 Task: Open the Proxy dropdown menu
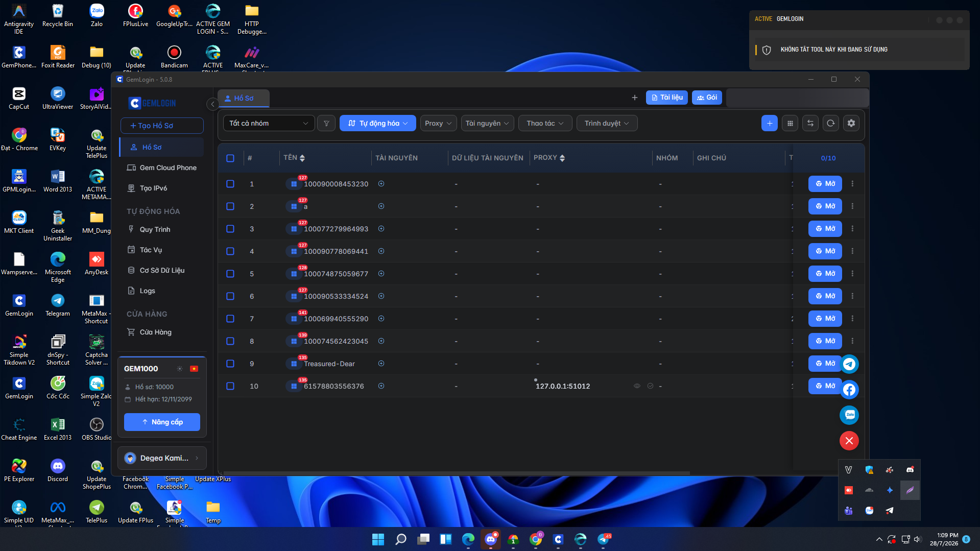point(438,123)
